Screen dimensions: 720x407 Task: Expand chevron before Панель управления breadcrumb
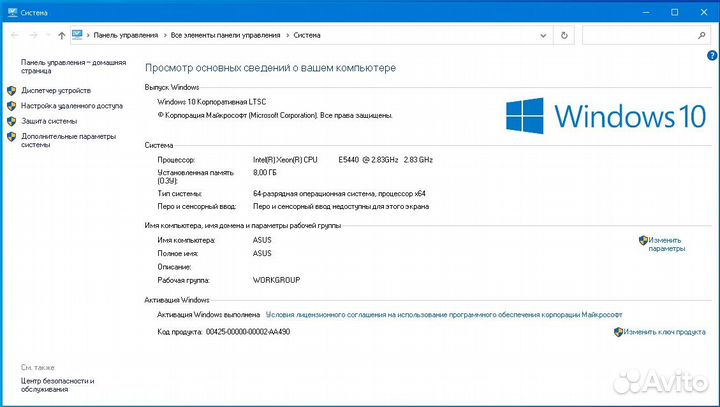[88, 35]
